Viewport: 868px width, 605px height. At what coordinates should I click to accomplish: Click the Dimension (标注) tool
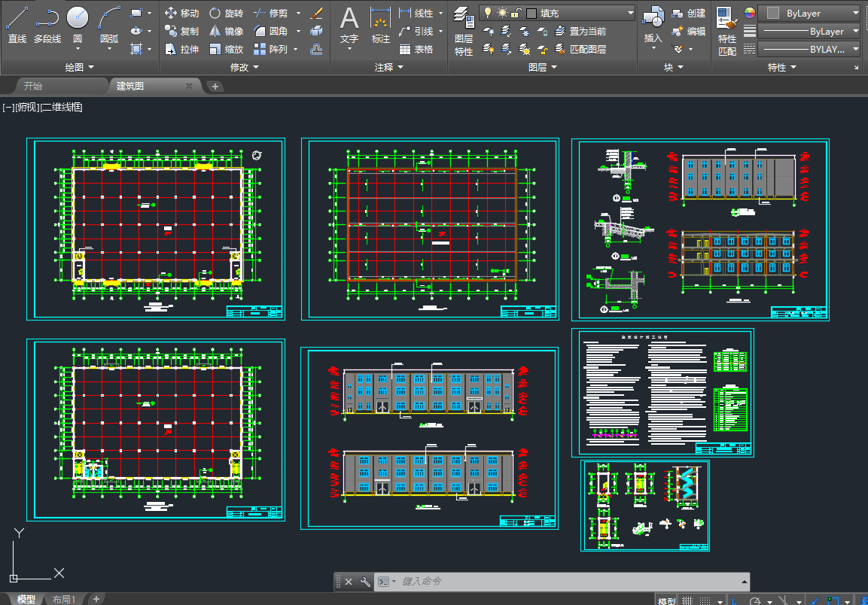tap(380, 25)
